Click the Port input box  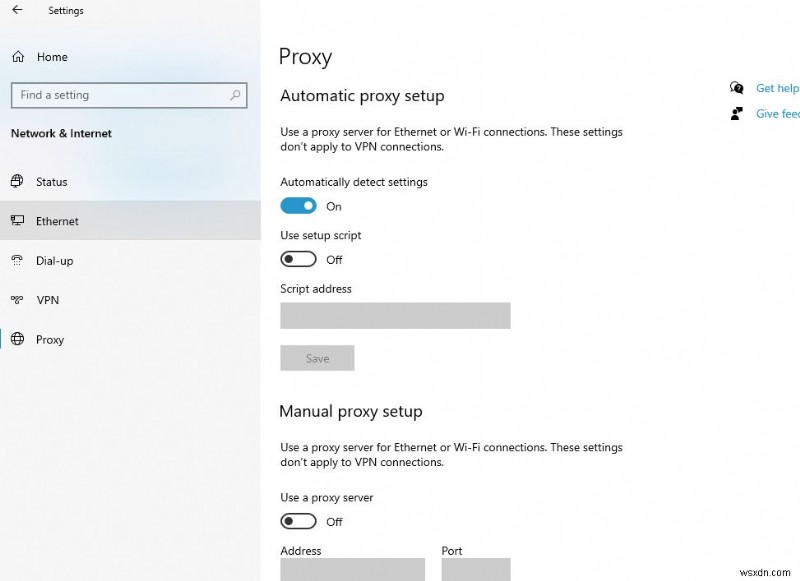[475, 570]
